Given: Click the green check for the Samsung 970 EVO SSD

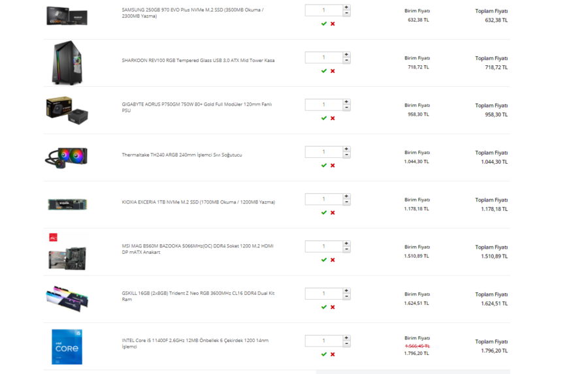Looking at the screenshot, I should (323, 23).
